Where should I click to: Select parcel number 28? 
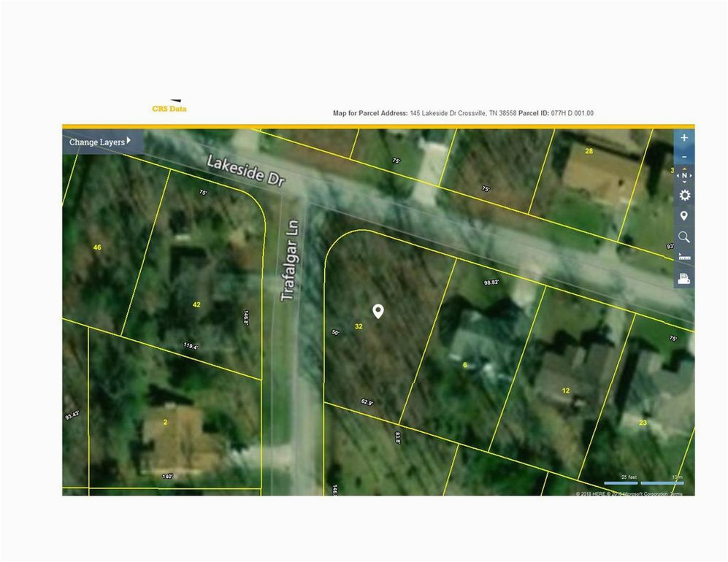(x=589, y=151)
